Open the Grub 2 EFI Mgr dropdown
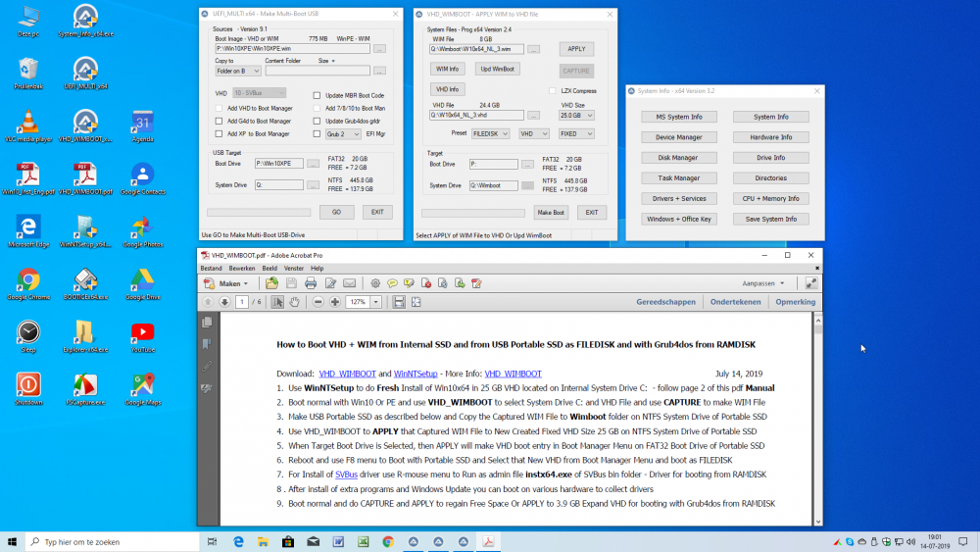Image resolution: width=980 pixels, height=552 pixels. coord(343,133)
